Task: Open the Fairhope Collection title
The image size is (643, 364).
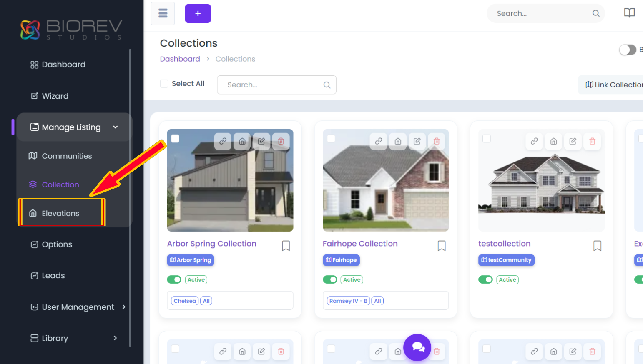Action: [x=360, y=244]
